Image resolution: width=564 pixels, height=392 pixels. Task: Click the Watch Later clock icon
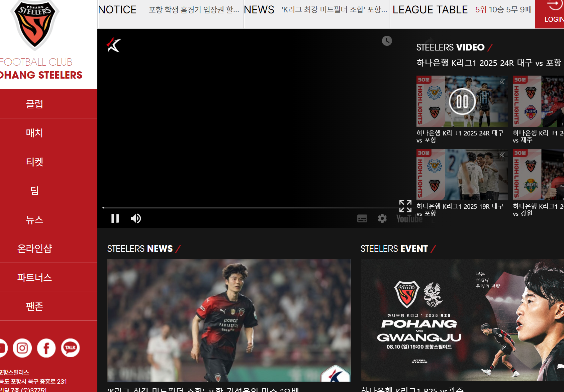tap(387, 41)
